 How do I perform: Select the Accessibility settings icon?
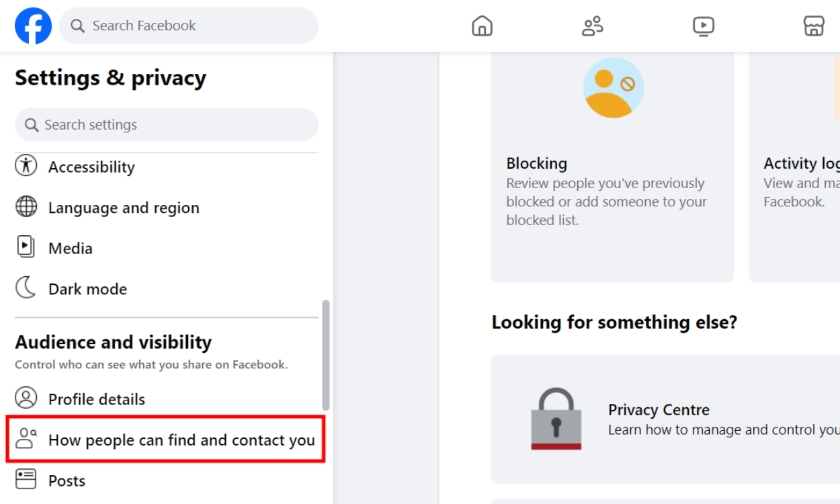[26, 166]
